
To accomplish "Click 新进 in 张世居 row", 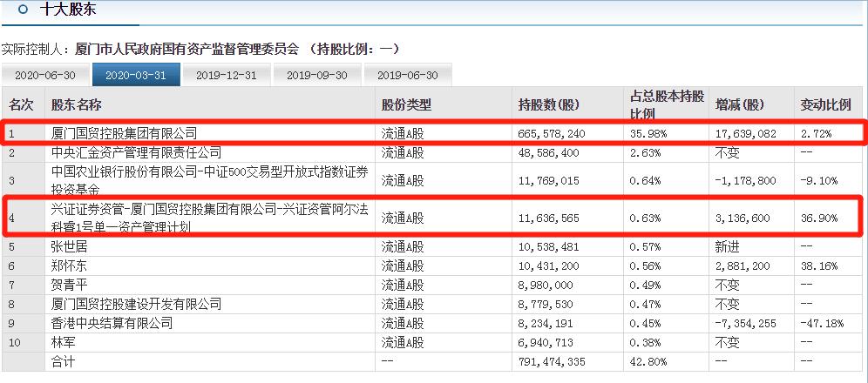I will pyautogui.click(x=726, y=247).
